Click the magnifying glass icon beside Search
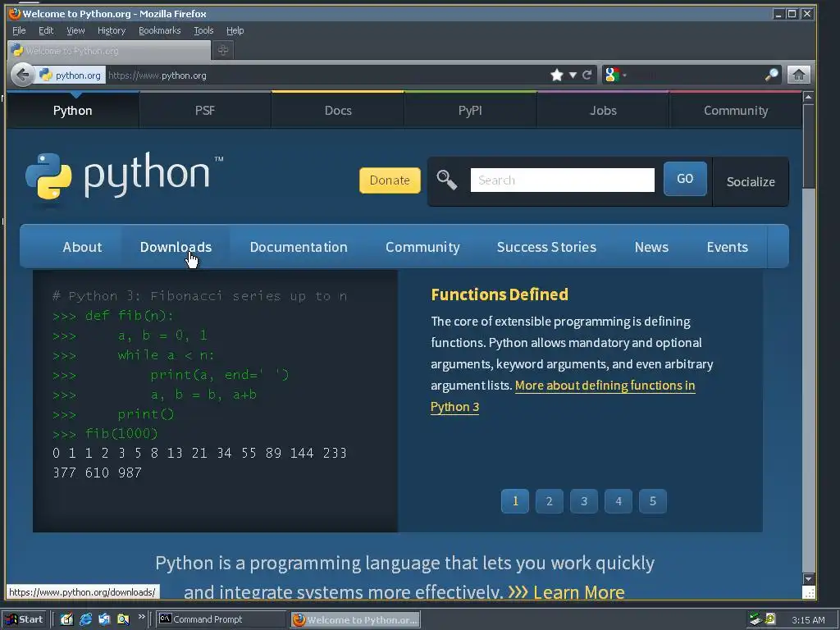Viewport: 840px width, 630px height. click(447, 180)
